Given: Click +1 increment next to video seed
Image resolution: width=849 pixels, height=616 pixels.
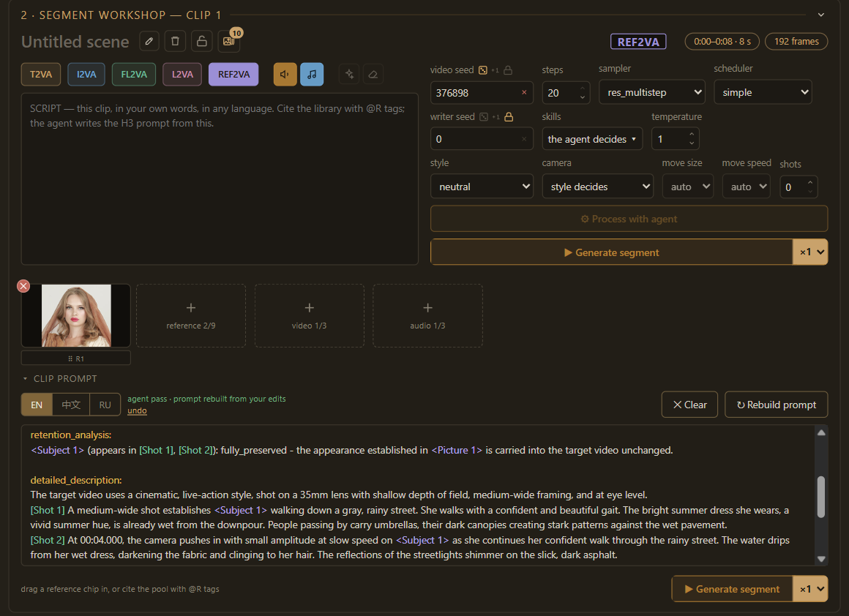Looking at the screenshot, I should pos(495,70).
